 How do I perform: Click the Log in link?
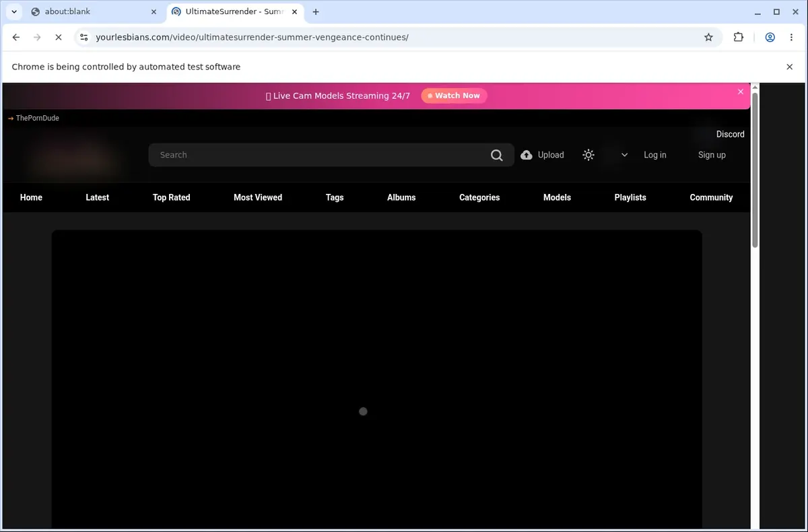tap(654, 155)
